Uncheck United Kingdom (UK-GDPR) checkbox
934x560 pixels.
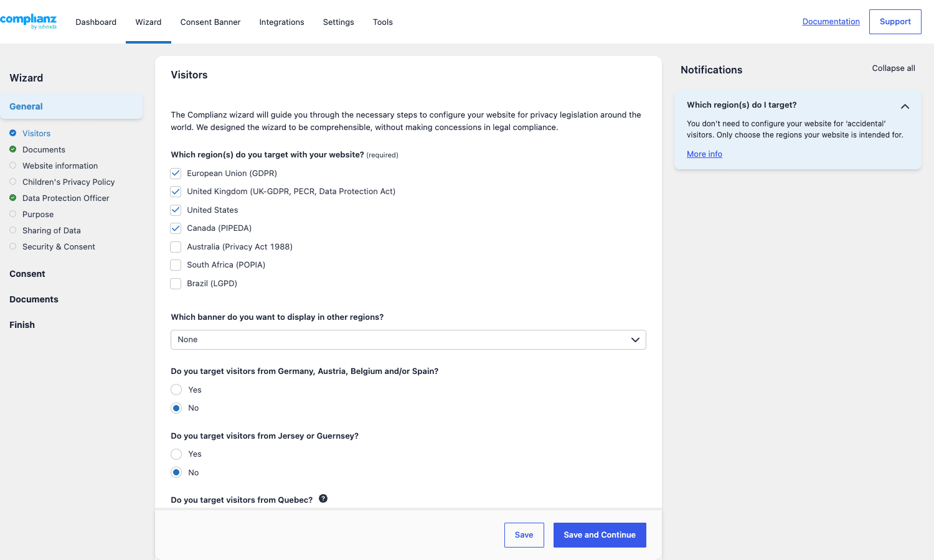click(176, 192)
